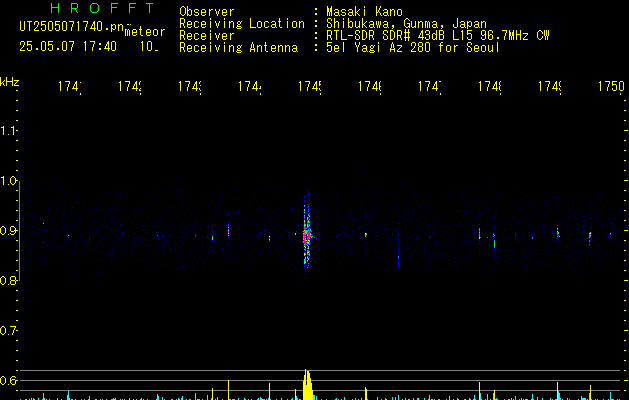
Task: Click the RTL-SDR SDR# receiver details
Action: 438,36
